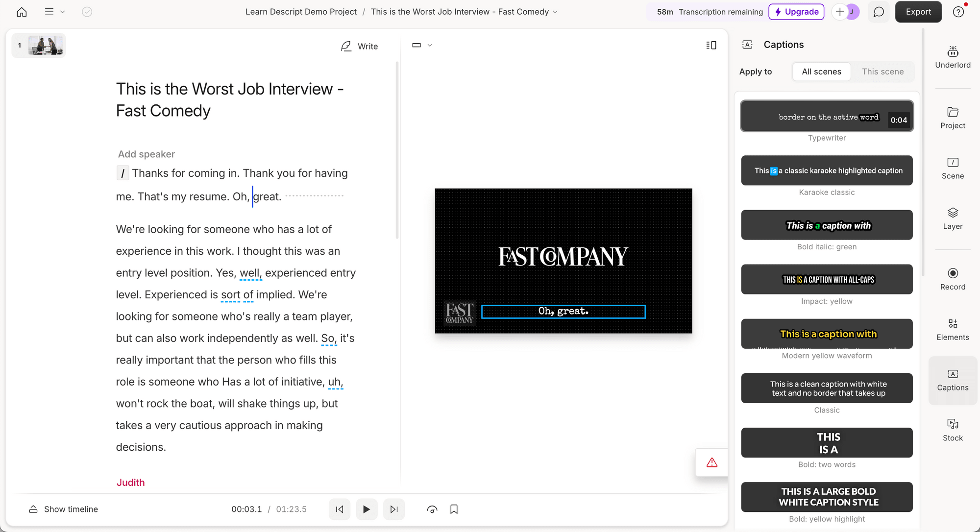980x532 pixels.
Task: Open the Scene panel
Action: (x=953, y=169)
